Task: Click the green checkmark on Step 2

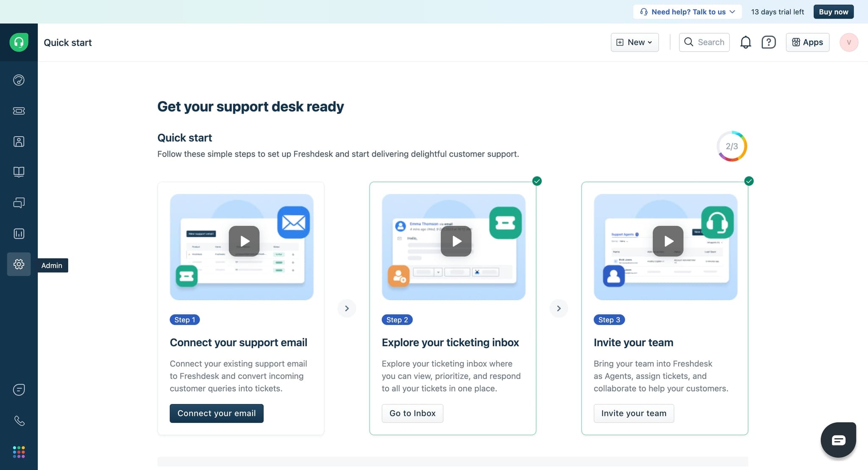Action: (x=537, y=181)
